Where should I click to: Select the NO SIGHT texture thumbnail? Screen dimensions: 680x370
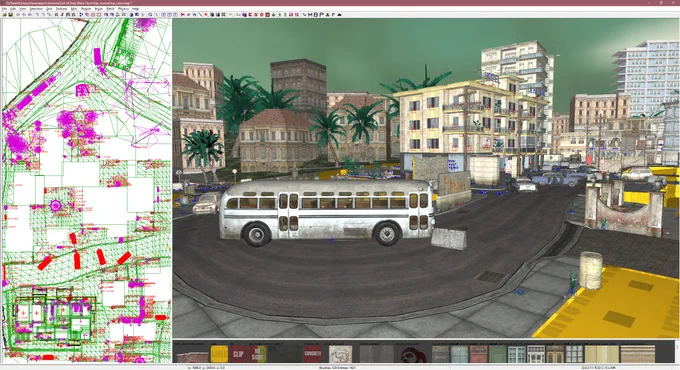[x=258, y=354]
